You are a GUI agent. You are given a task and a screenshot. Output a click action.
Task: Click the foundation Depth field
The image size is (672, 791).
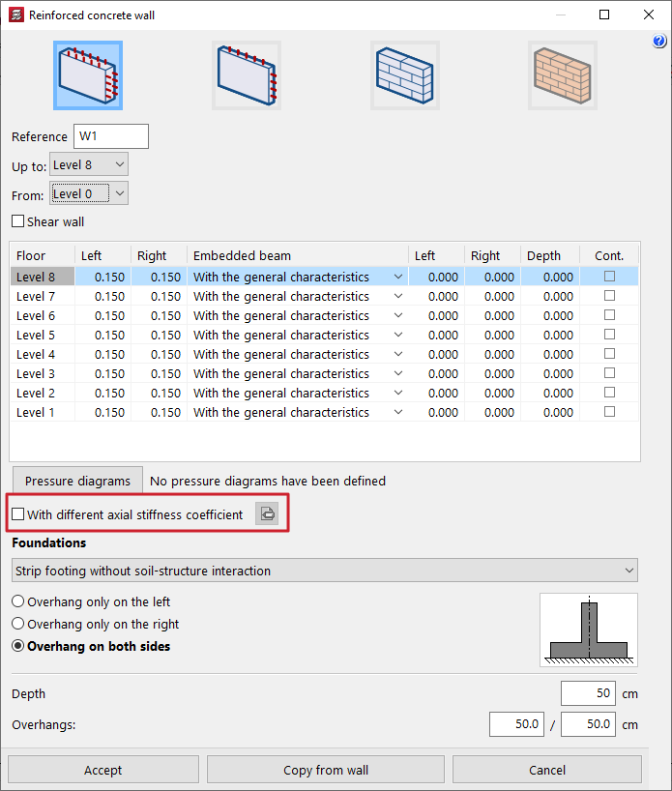tap(588, 693)
